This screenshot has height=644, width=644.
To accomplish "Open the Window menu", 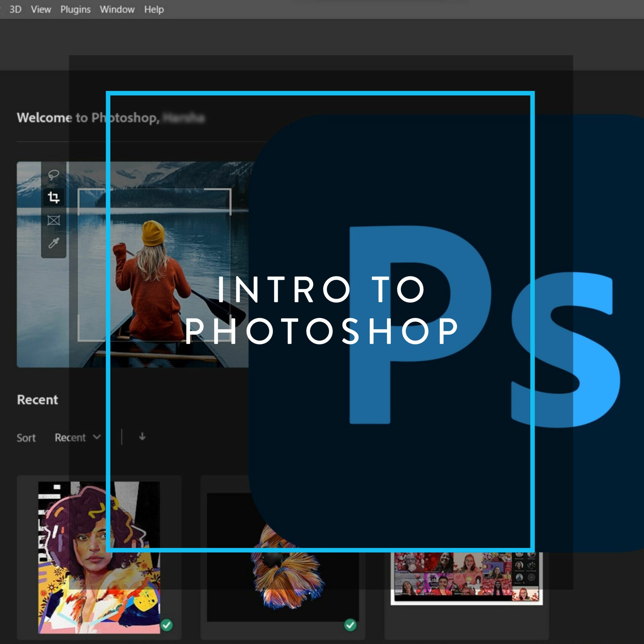I will (117, 9).
